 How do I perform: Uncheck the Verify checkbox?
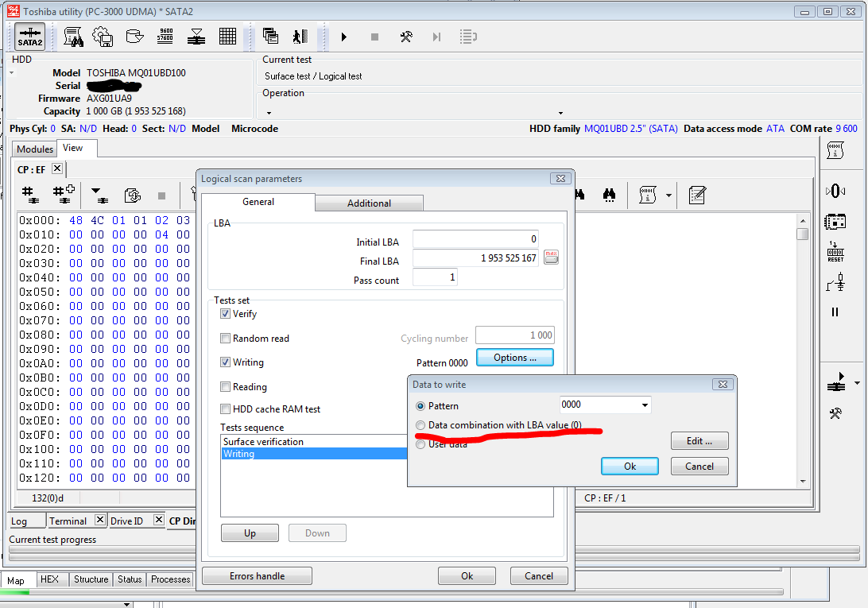click(225, 314)
